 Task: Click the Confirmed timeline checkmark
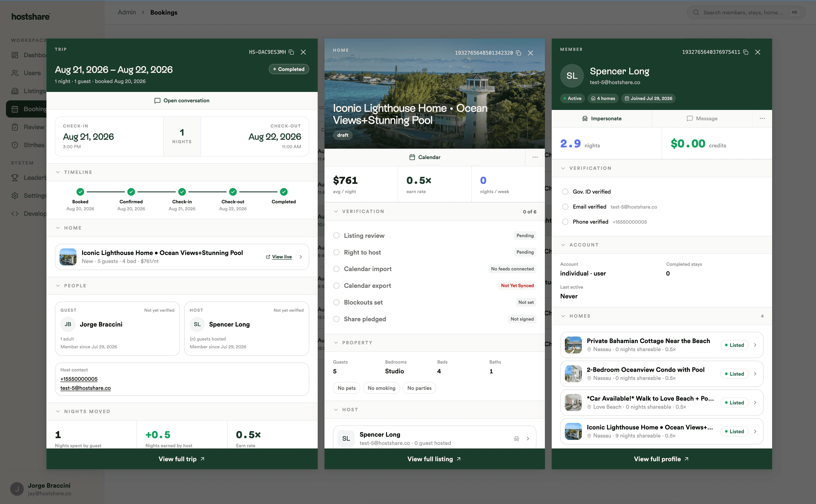pyautogui.click(x=131, y=192)
